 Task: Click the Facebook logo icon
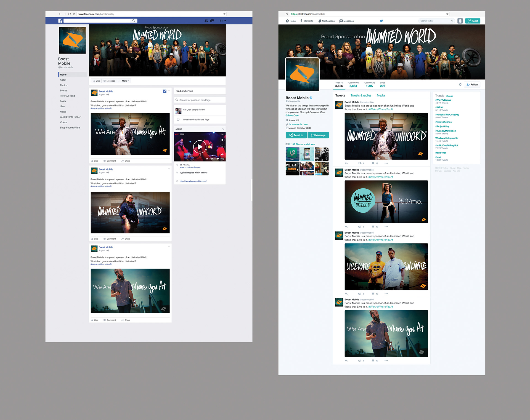tap(60, 21)
